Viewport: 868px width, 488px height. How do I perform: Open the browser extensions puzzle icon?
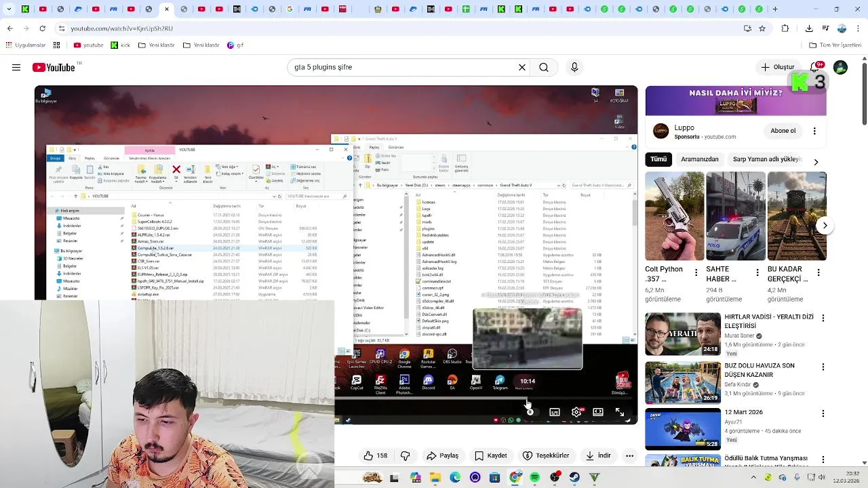tap(785, 28)
